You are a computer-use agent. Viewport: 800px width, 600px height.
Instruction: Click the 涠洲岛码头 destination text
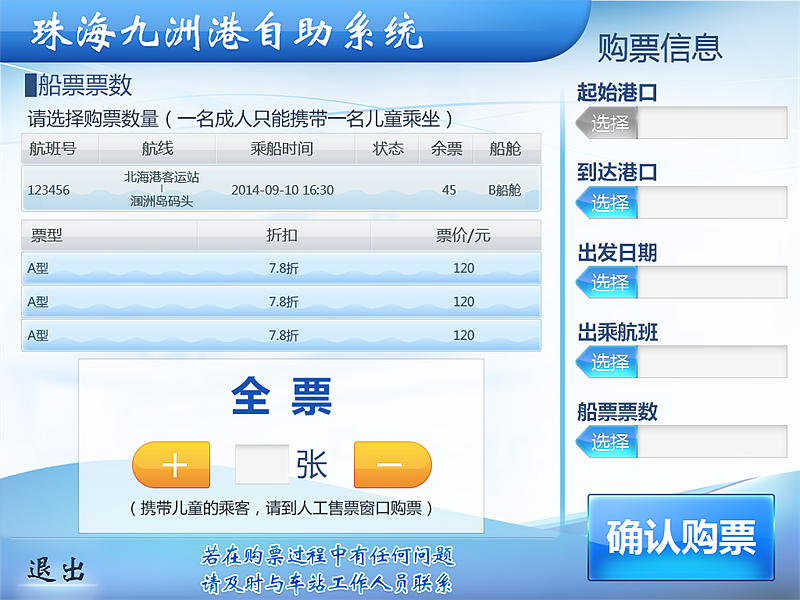(x=162, y=201)
